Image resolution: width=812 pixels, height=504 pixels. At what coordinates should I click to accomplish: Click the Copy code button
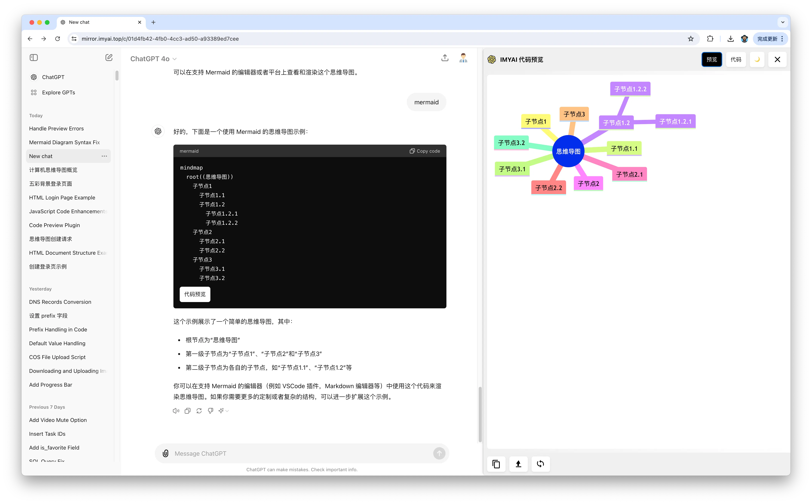pyautogui.click(x=425, y=151)
